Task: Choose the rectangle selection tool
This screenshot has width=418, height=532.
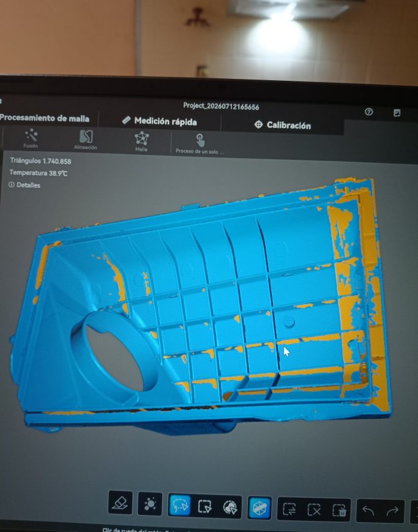Action: (x=205, y=506)
